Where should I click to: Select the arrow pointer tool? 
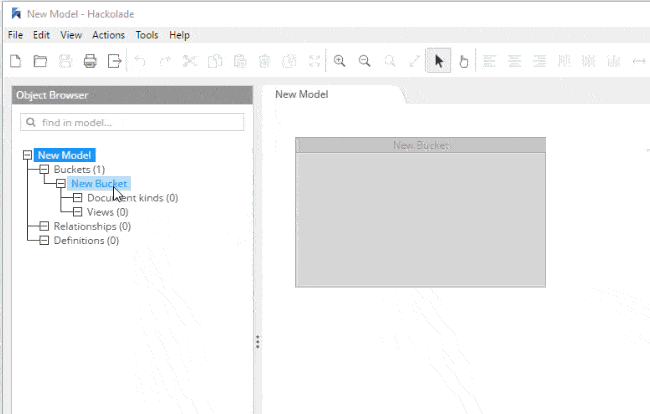(439, 61)
